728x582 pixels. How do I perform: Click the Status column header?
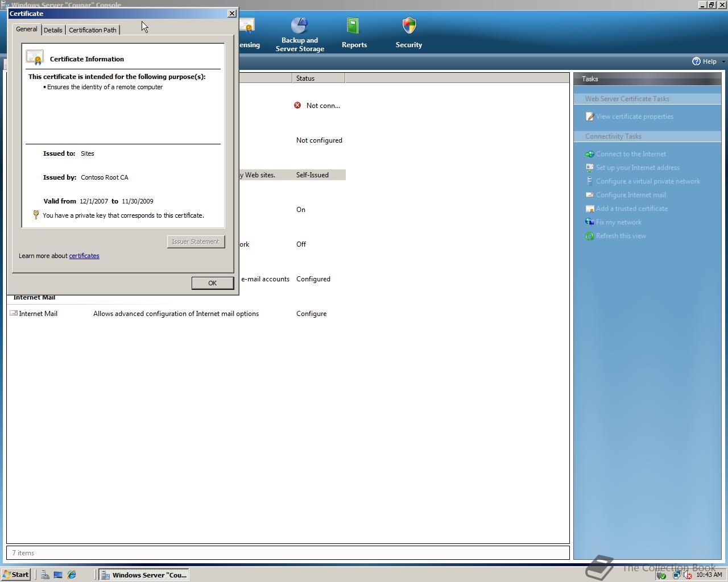318,78
